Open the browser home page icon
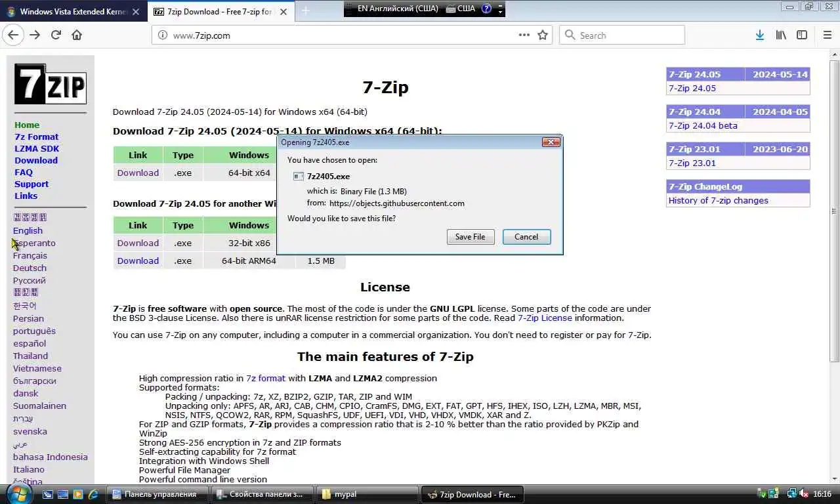Viewport: 840px width, 504px height. (77, 35)
